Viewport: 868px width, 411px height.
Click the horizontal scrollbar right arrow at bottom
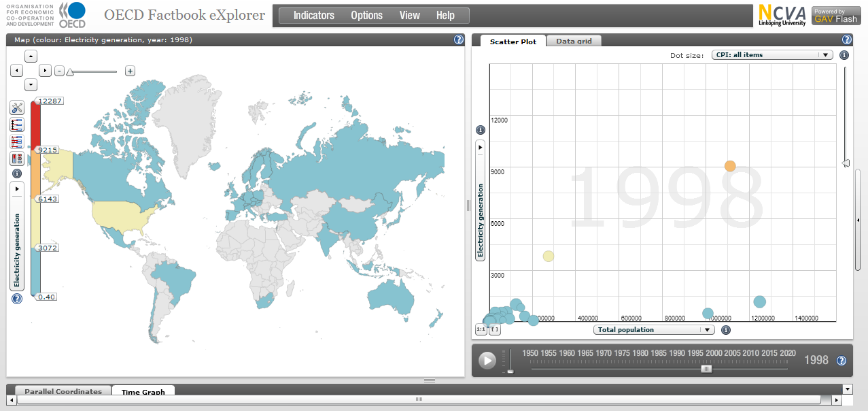pos(837,399)
